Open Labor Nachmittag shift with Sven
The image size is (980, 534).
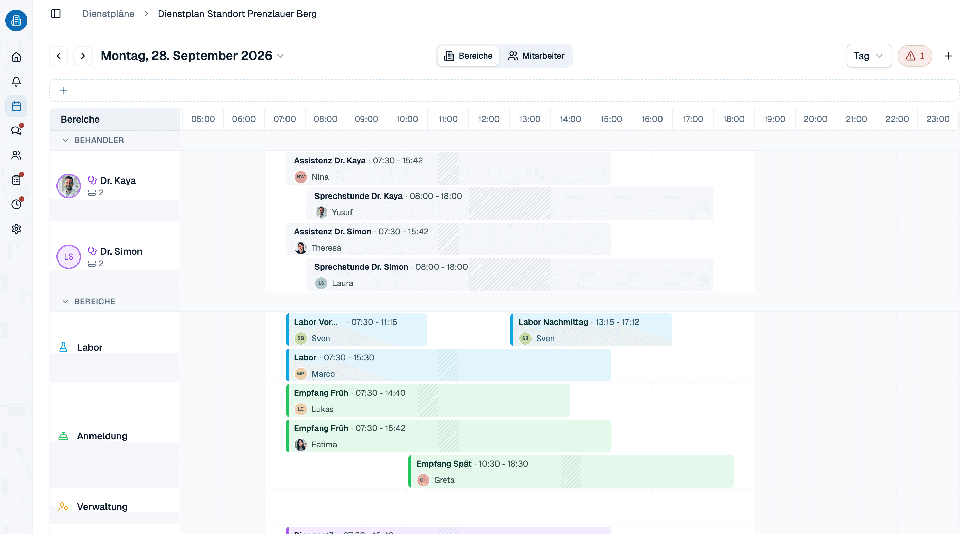click(591, 330)
